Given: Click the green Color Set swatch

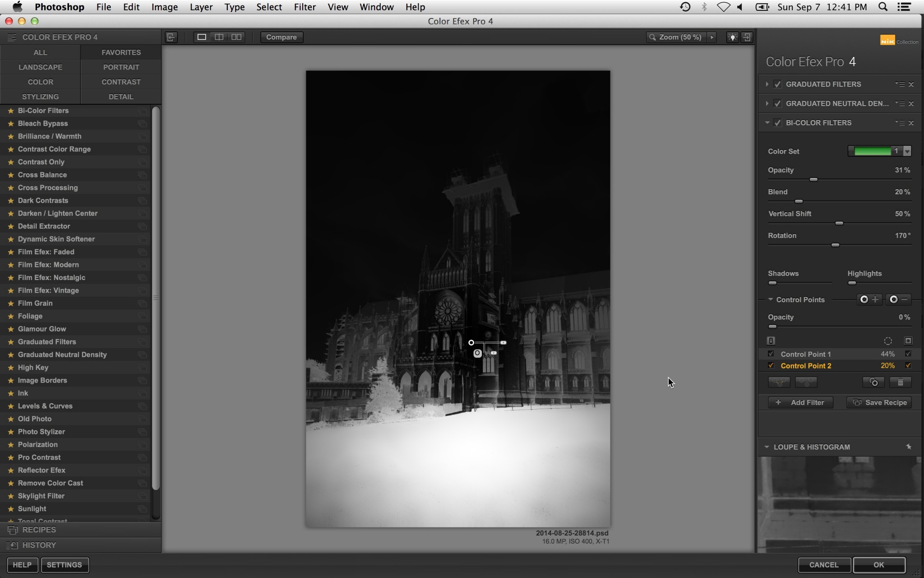Looking at the screenshot, I should (x=873, y=151).
